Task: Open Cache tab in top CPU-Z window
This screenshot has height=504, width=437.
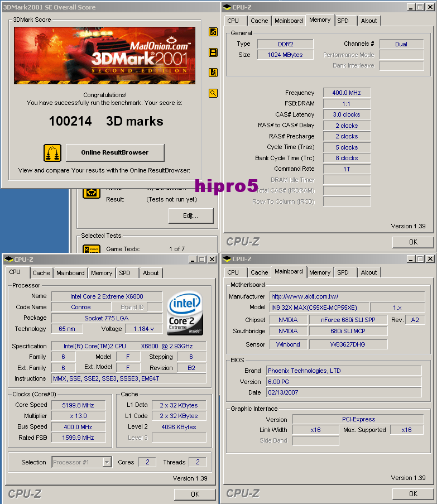Action: coord(260,21)
